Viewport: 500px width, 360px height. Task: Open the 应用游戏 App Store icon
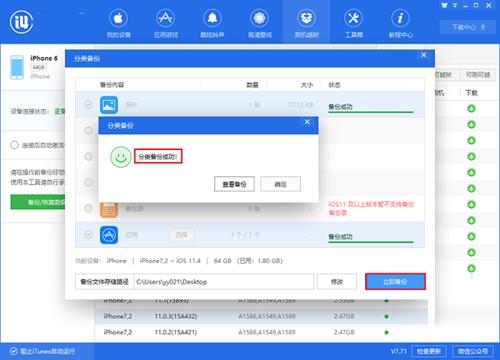166,18
